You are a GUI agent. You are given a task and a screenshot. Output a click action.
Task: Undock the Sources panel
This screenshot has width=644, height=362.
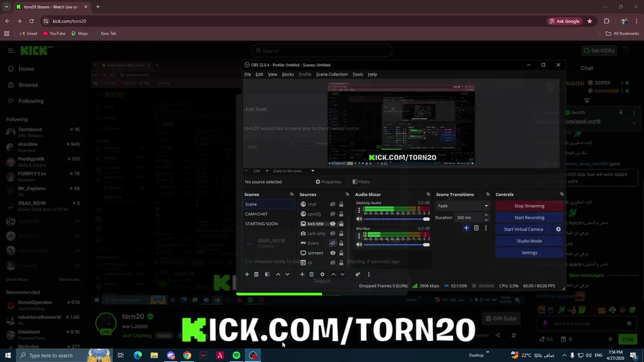347,195
